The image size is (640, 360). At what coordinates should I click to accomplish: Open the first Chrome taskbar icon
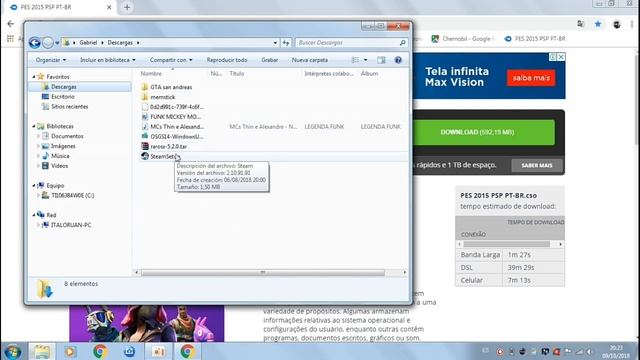pyautogui.click(x=100, y=351)
